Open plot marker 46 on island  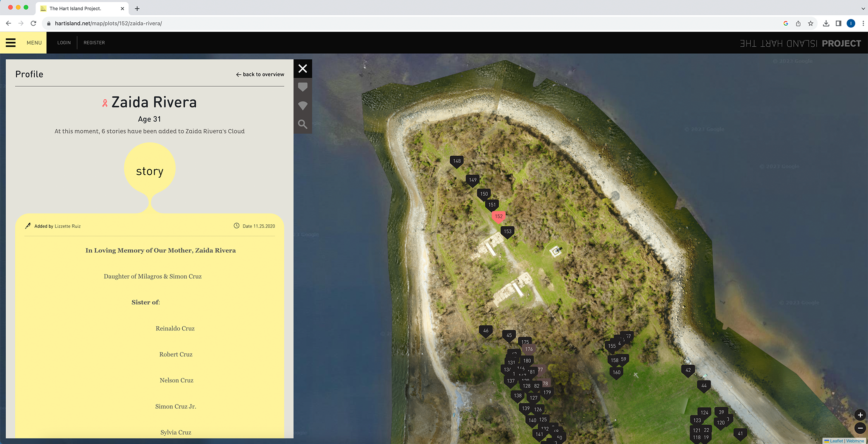click(485, 330)
